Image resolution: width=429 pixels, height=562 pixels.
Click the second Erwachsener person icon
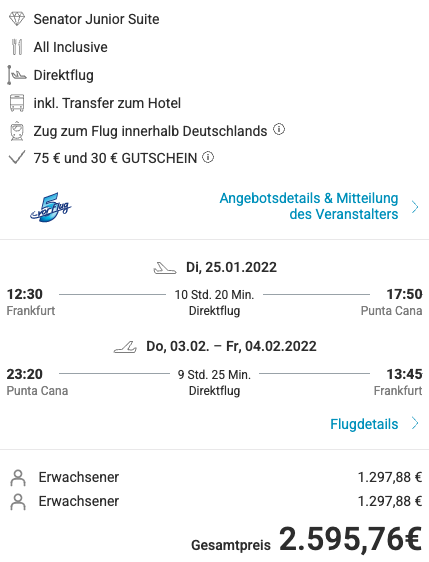pyautogui.click(x=18, y=502)
